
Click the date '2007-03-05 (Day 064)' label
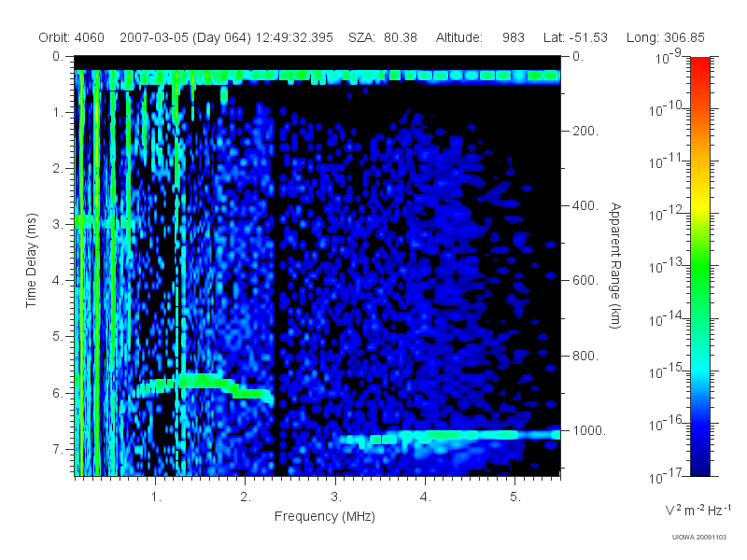(185, 37)
